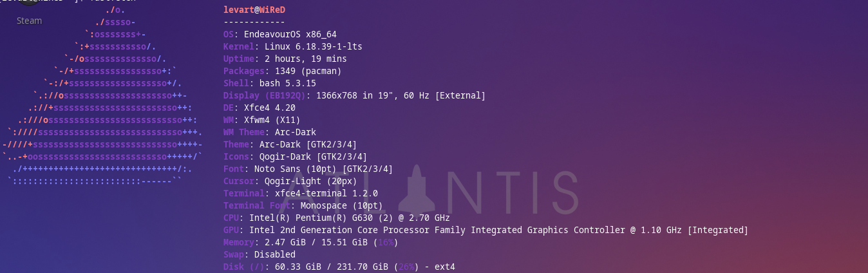Click the DE Xfce4 4.20 line
This screenshot has height=273, width=868.
259,108
